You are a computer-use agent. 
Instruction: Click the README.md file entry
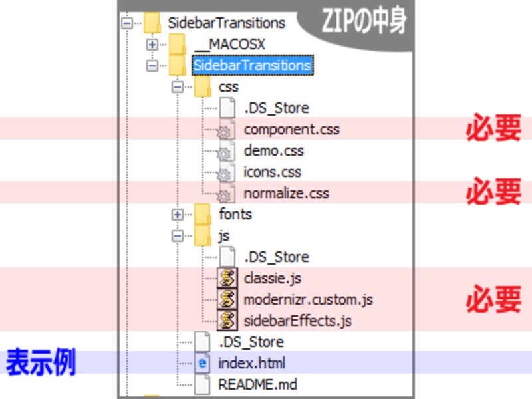[258, 384]
